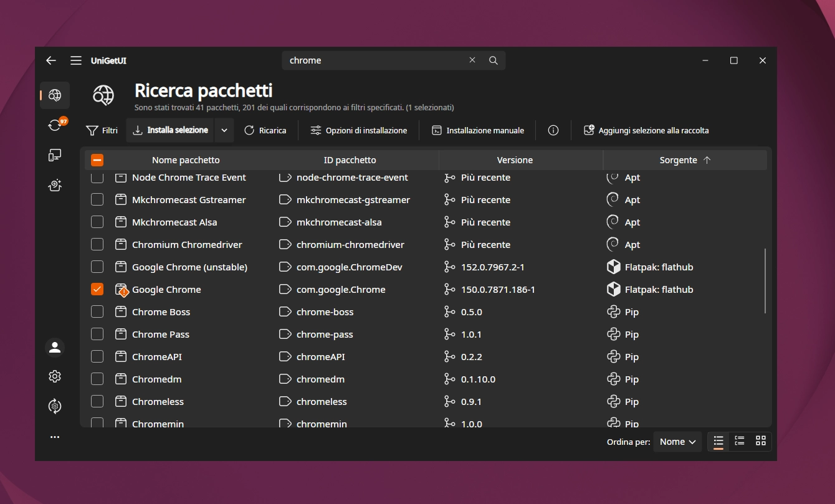Open the package bundles sidebar icon
Viewport: 835px width, 504px height.
click(x=55, y=185)
